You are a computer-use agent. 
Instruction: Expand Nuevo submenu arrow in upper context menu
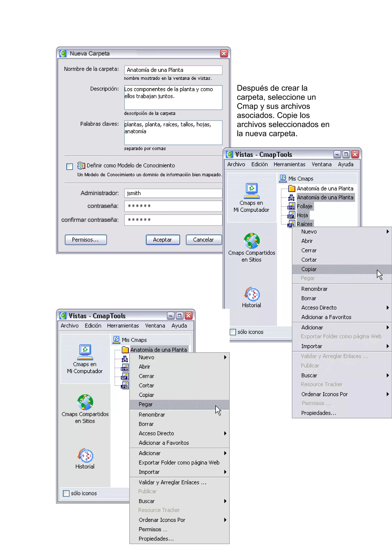387,232
